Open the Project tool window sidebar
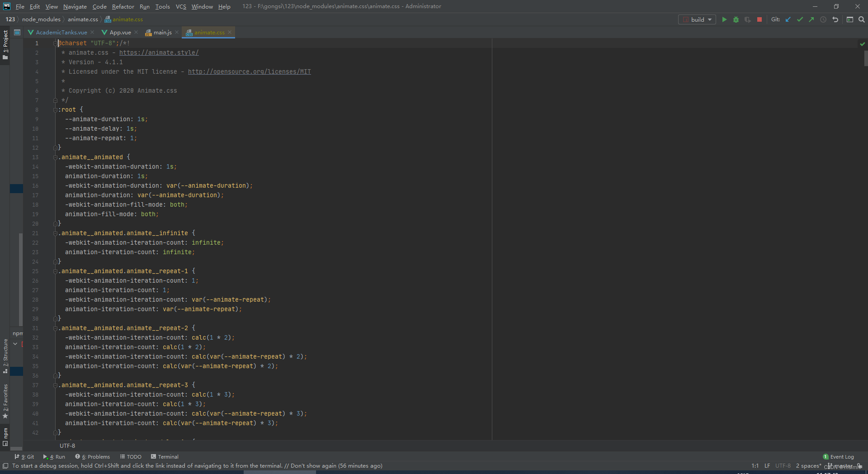The width and height of the screenshot is (868, 474). tap(5, 45)
